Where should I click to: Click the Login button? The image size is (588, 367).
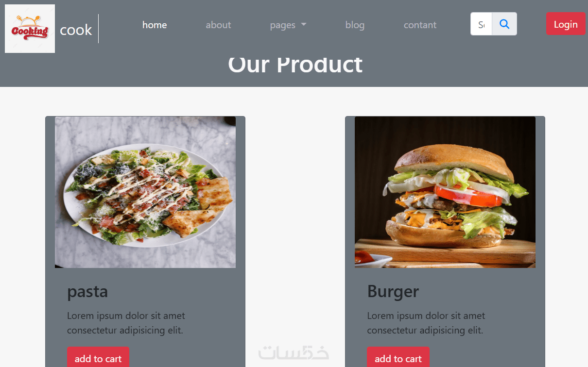click(566, 24)
